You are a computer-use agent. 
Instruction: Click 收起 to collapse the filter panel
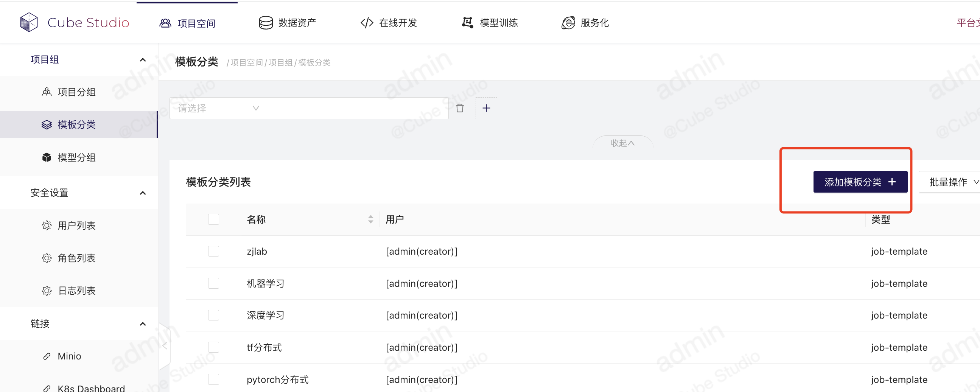click(x=622, y=143)
